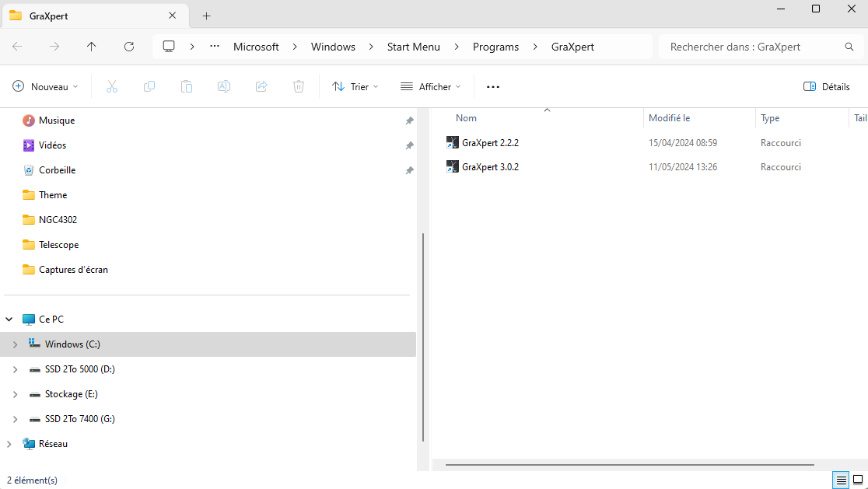
Task: Open the Trier sort dropdown
Action: coord(355,87)
